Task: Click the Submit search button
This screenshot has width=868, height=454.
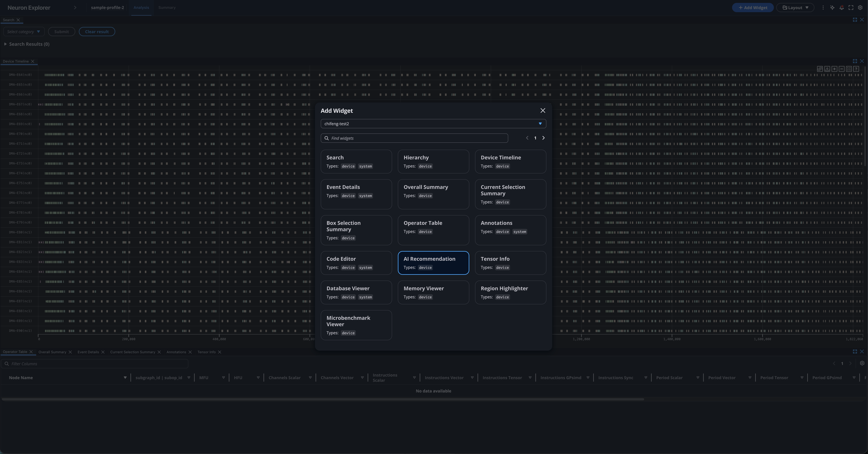Action: pos(61,32)
